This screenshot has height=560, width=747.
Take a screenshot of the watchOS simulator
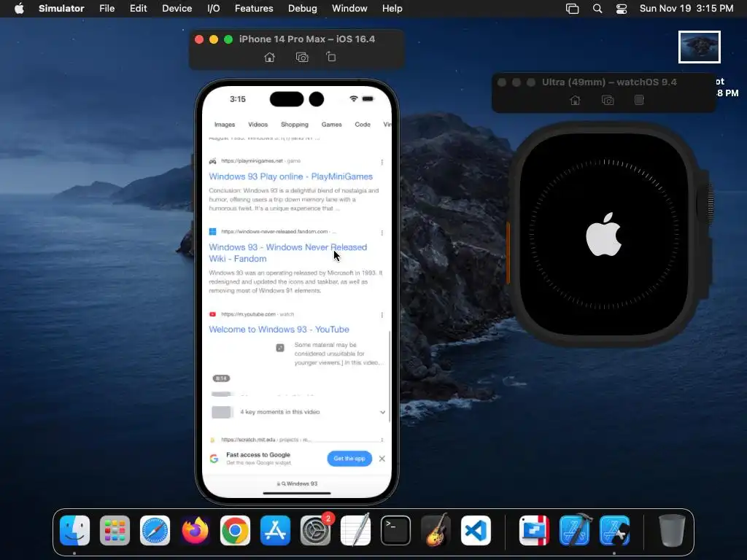[x=608, y=100]
